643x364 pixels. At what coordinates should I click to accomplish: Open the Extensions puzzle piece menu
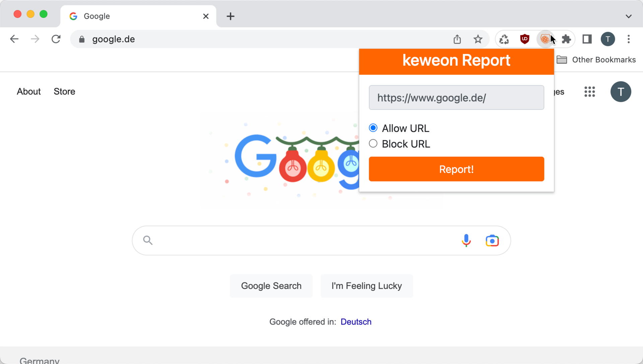tap(566, 39)
